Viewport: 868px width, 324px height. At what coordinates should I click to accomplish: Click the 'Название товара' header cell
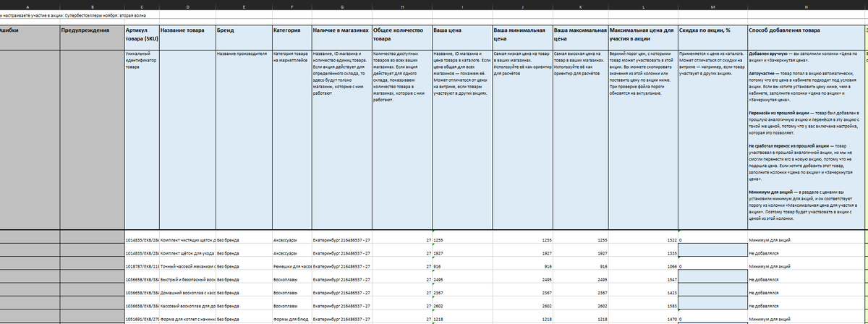(187, 36)
